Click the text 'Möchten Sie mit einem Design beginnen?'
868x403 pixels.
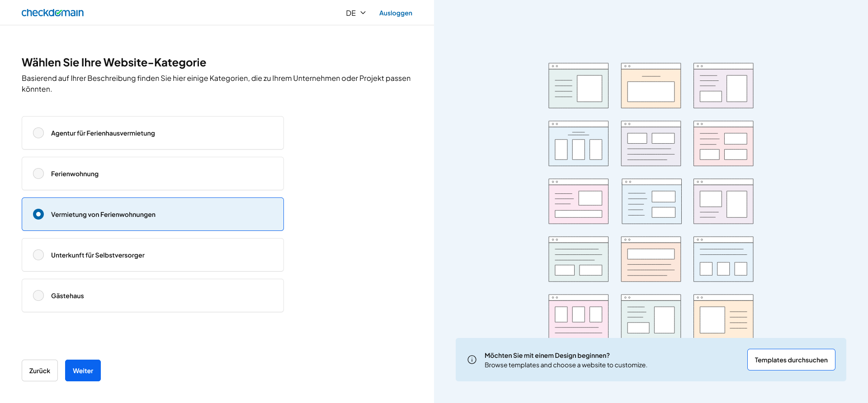pyautogui.click(x=547, y=356)
